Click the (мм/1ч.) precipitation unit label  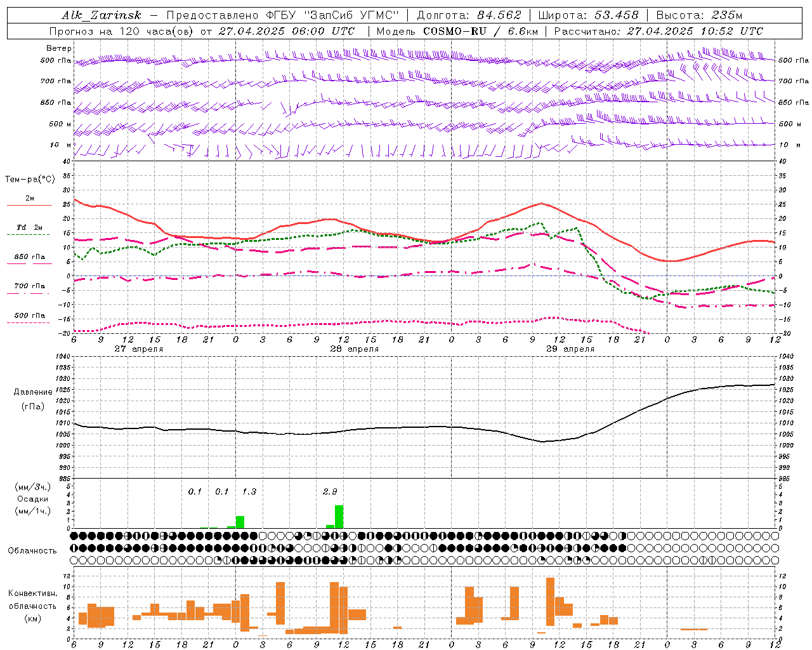tap(33, 511)
